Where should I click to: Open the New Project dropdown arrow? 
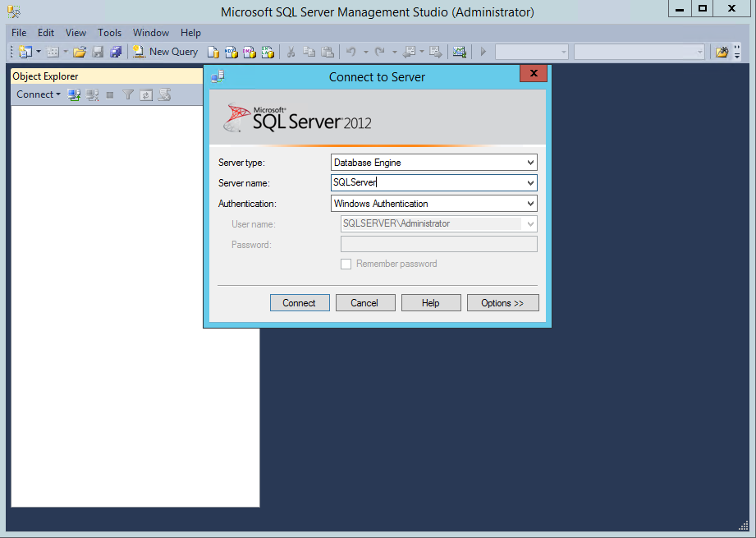pos(39,52)
